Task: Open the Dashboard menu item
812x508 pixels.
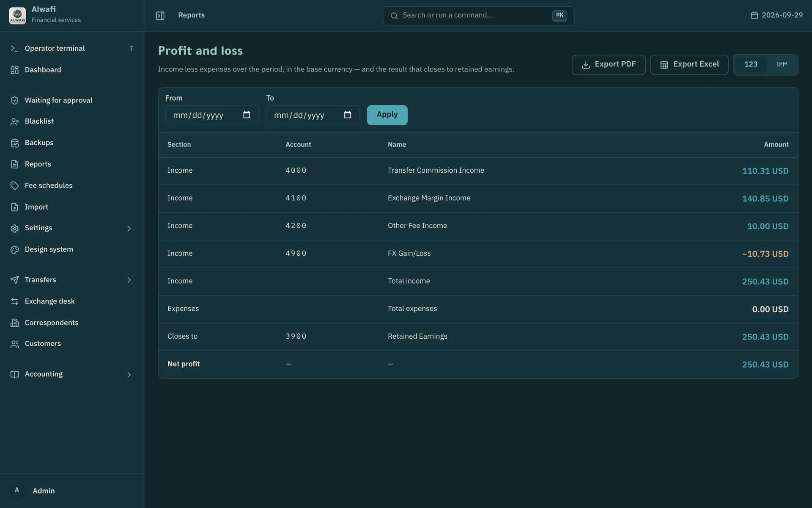Action: point(72,70)
